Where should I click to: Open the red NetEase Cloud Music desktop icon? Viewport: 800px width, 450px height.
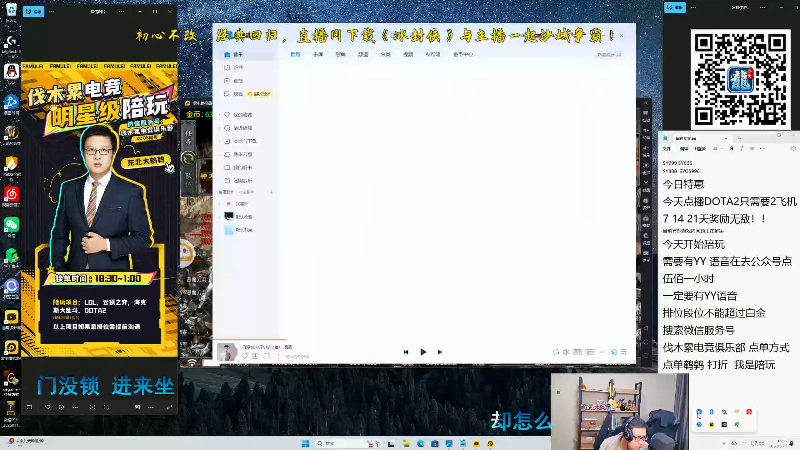tap(11, 196)
